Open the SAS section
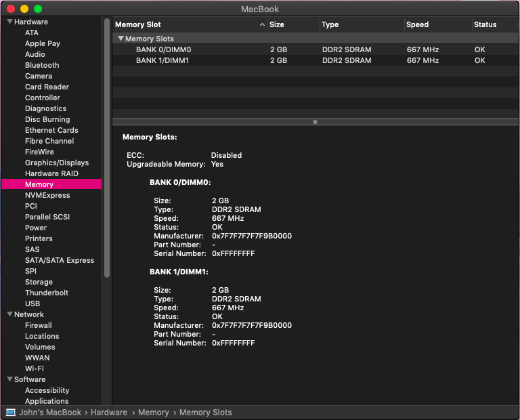The width and height of the screenshot is (520, 420). pyautogui.click(x=32, y=249)
